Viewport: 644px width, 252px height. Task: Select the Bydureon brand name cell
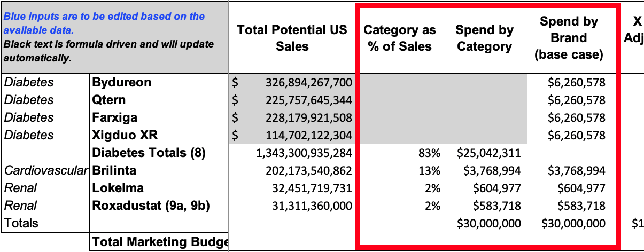(158, 82)
